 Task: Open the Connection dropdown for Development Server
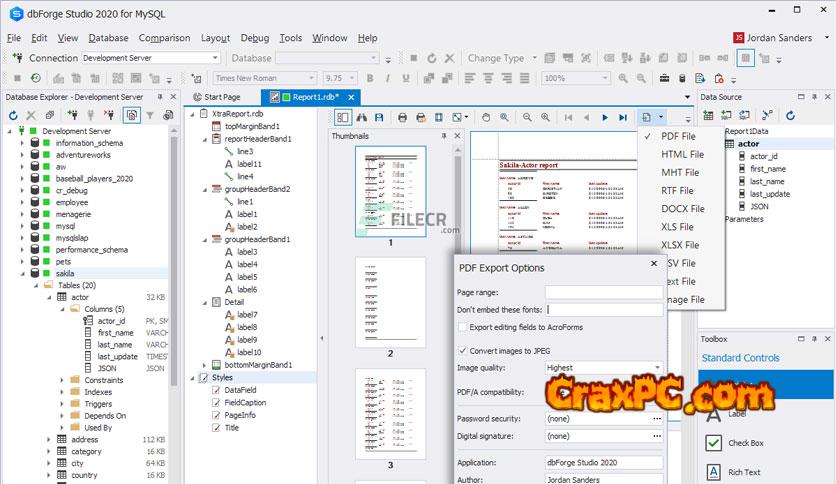coord(215,58)
